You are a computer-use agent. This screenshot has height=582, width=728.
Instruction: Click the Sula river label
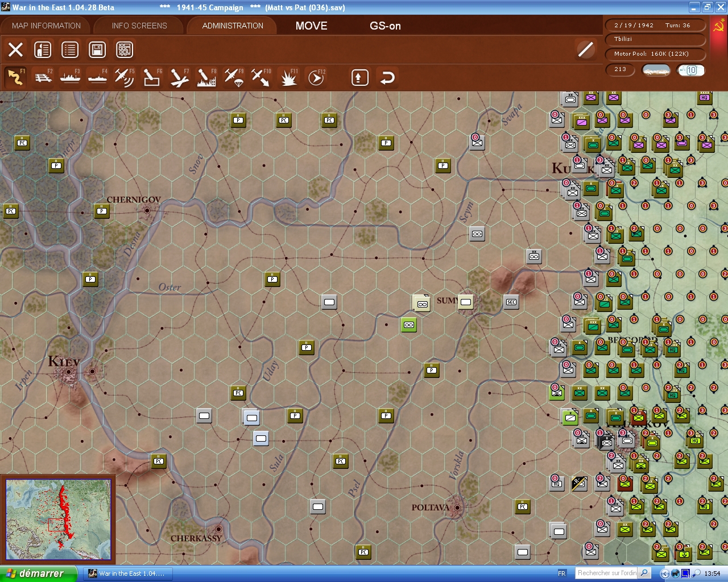click(276, 463)
